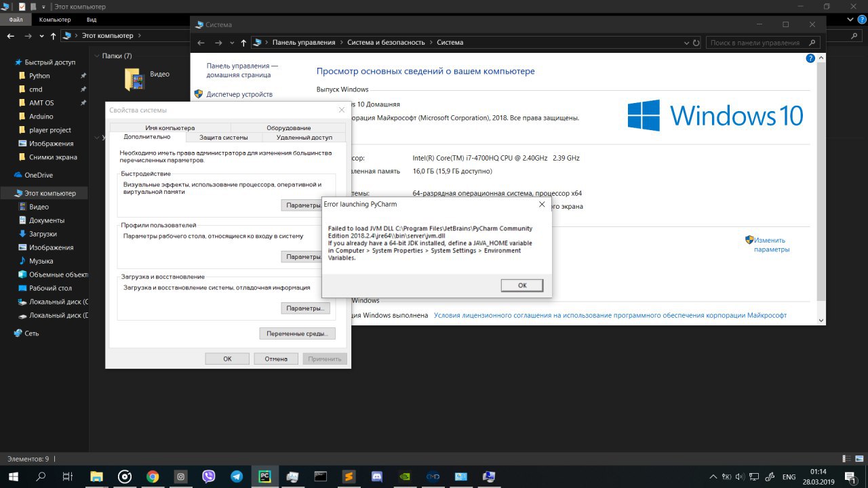Open Google Chrome from the taskbar
This screenshot has height=488, width=868.
[153, 476]
